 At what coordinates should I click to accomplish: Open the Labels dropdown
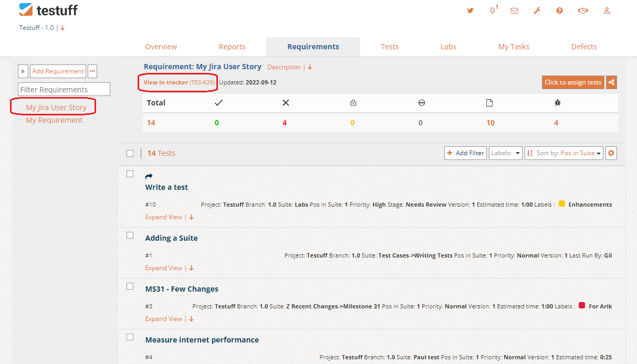[506, 153]
